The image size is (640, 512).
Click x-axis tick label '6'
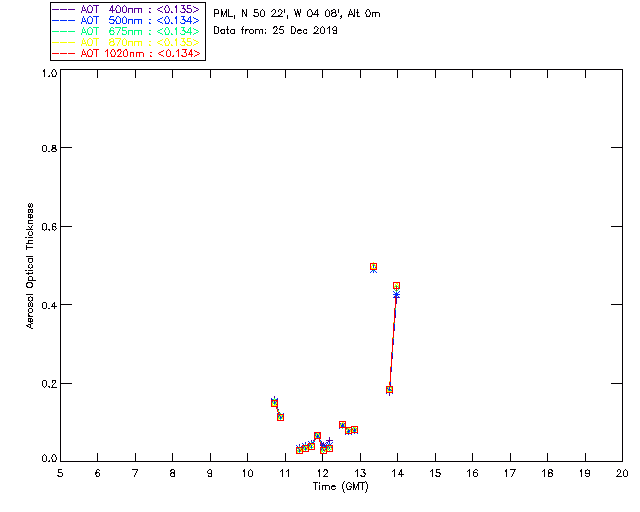pyautogui.click(x=98, y=474)
